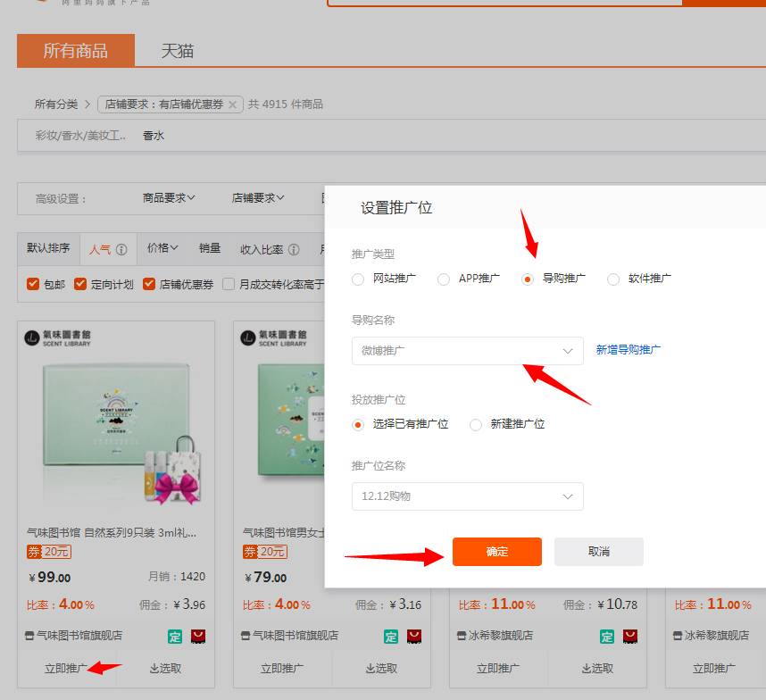Click red coupon icon on first product card
Screen dimensions: 766x700
click(x=198, y=637)
